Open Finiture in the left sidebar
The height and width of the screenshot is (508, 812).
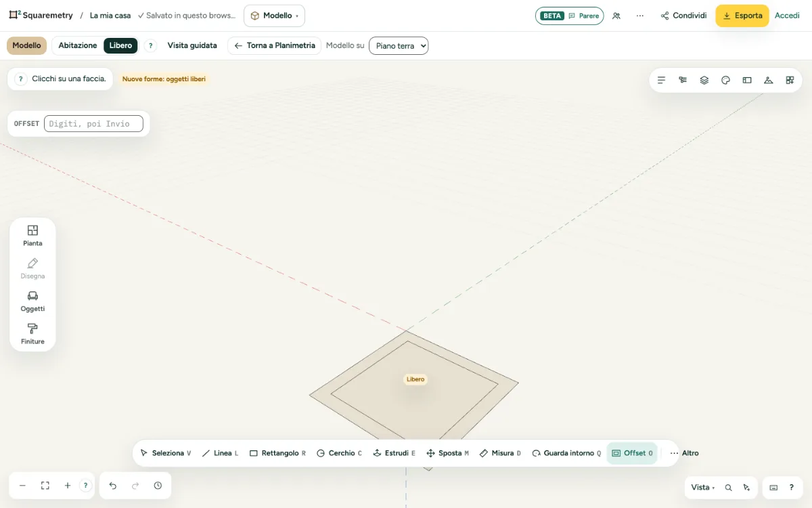pyautogui.click(x=32, y=334)
